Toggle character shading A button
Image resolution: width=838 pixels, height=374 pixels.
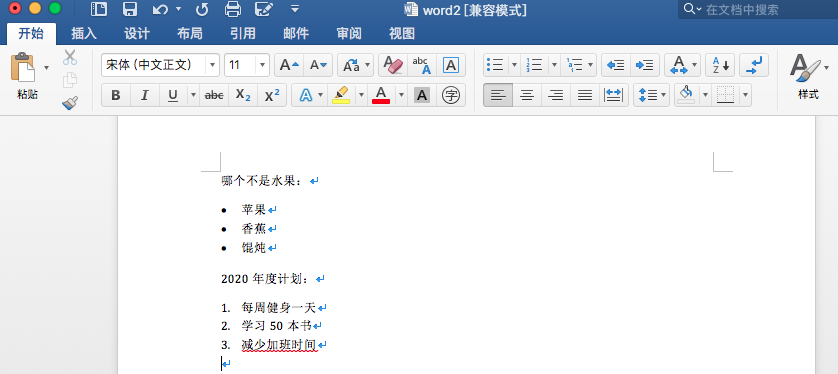[422, 95]
